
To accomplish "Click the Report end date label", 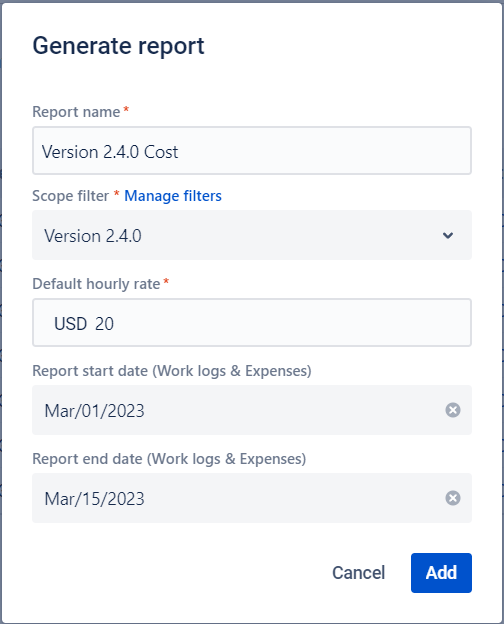I will tap(169, 459).
